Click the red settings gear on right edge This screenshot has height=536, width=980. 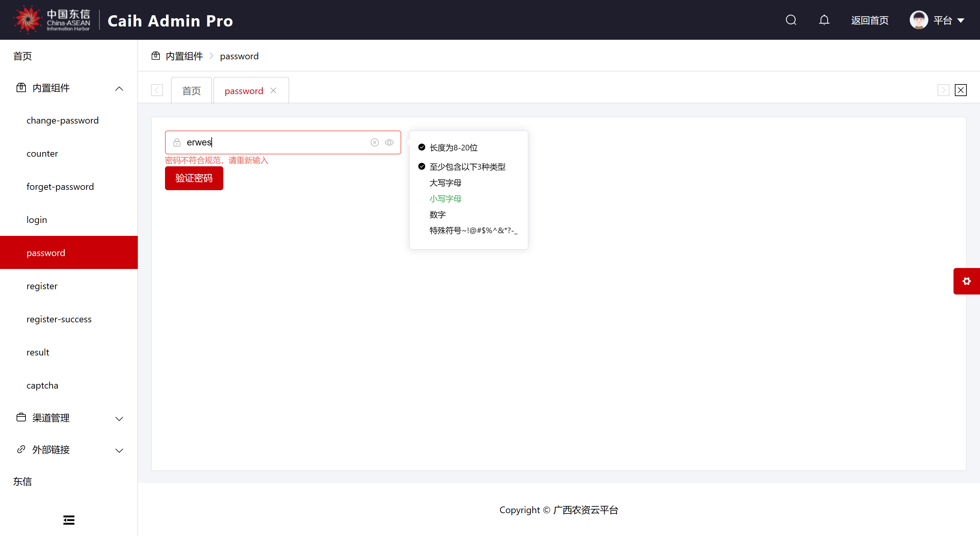[x=966, y=281]
